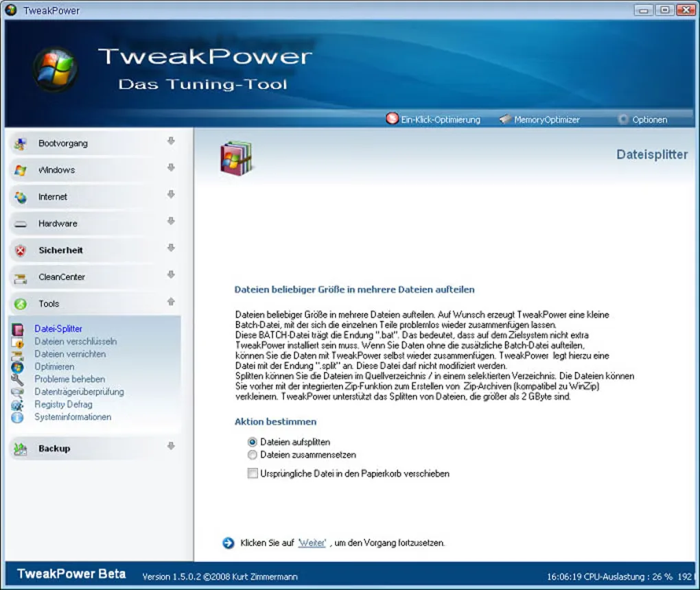Image resolution: width=700 pixels, height=590 pixels.
Task: Select the Dateien aufsplitten radio button
Action: click(253, 442)
